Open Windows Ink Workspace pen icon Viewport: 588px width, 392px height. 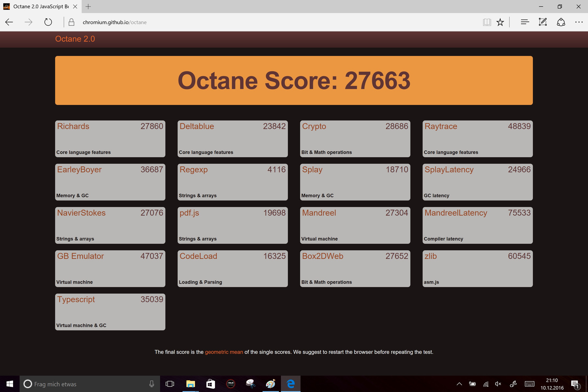coord(513,384)
